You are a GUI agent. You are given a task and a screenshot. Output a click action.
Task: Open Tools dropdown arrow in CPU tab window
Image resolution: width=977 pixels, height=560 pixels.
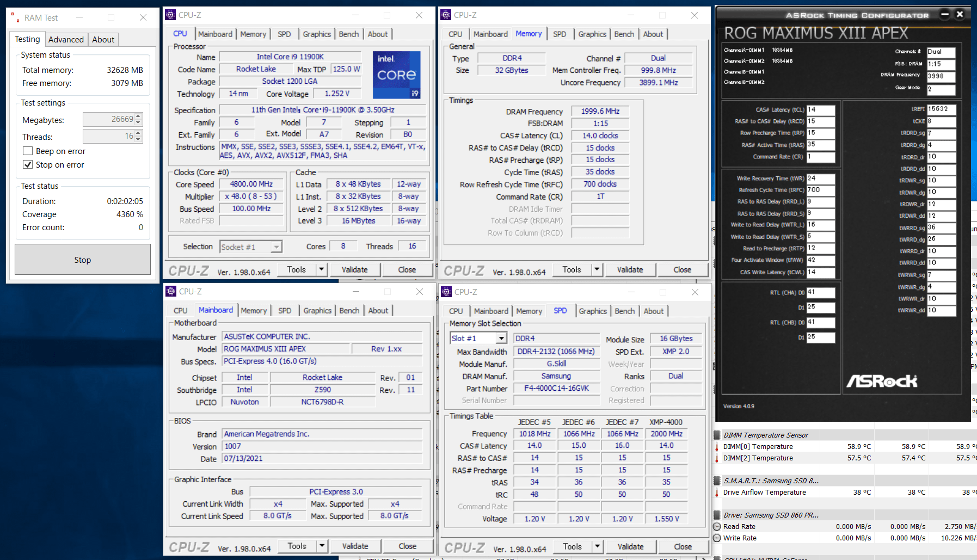[321, 269]
